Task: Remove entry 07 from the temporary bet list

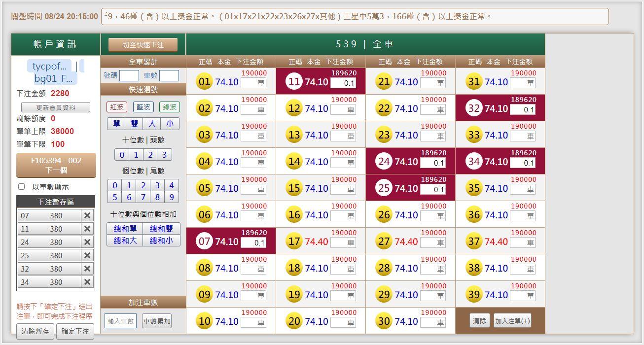Action: [x=87, y=215]
